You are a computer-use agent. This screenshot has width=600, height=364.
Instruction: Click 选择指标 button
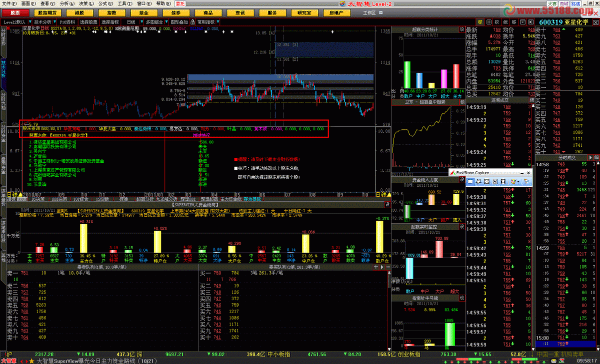point(110,22)
